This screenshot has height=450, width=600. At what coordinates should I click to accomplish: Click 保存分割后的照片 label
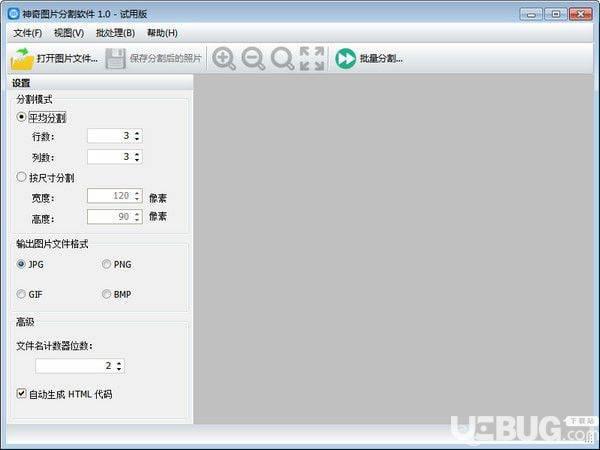(x=165, y=59)
